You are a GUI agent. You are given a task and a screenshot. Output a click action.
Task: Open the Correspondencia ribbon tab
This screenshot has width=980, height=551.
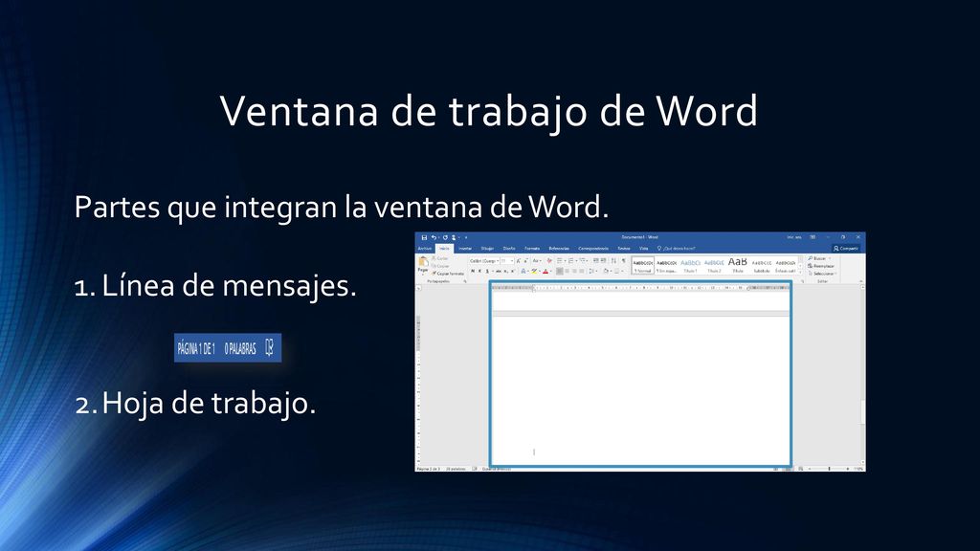[x=593, y=249]
